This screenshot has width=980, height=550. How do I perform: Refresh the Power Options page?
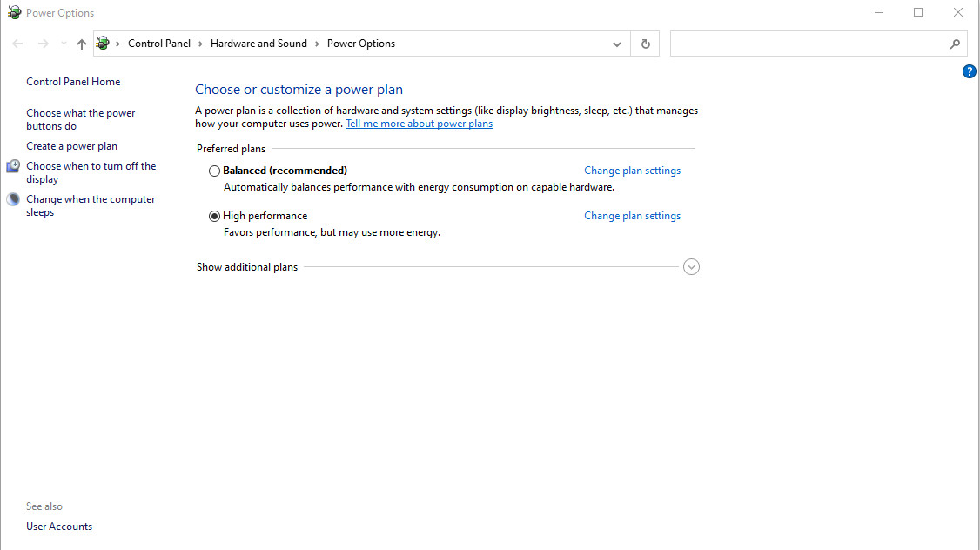point(645,44)
